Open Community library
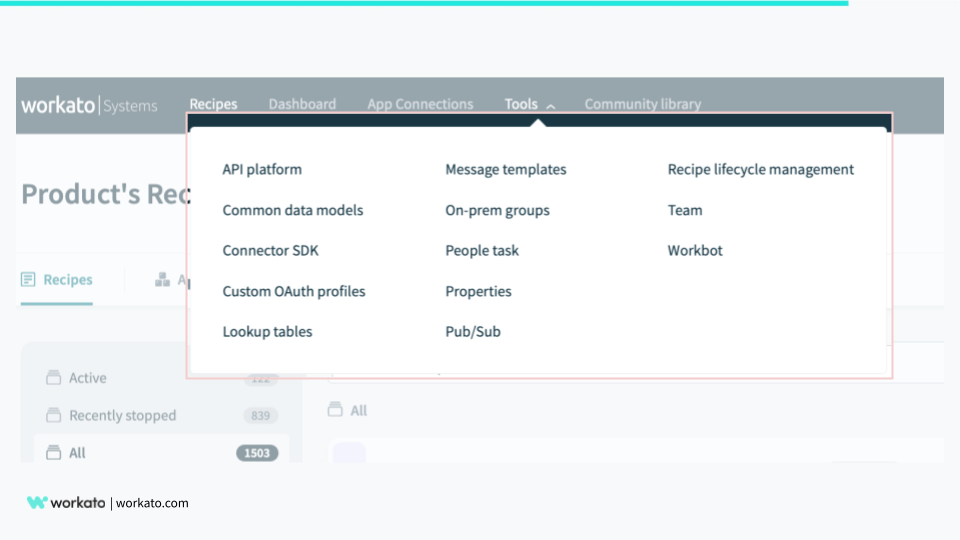Viewport: 960px width, 540px height. pyautogui.click(x=643, y=104)
